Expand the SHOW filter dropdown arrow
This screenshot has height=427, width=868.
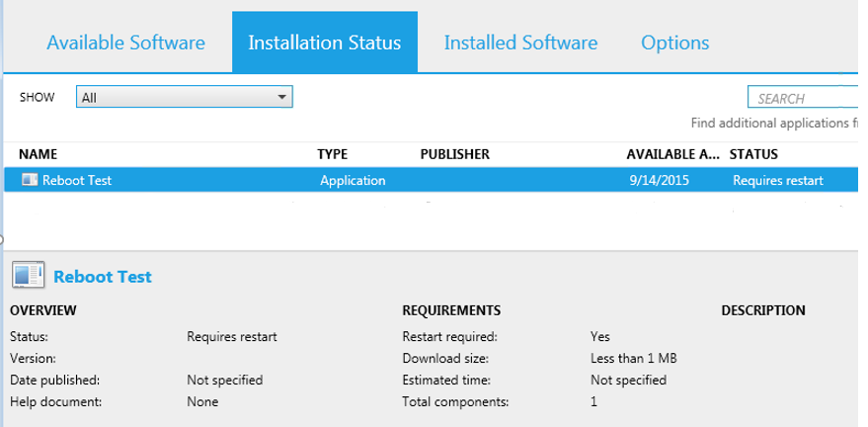(x=281, y=98)
